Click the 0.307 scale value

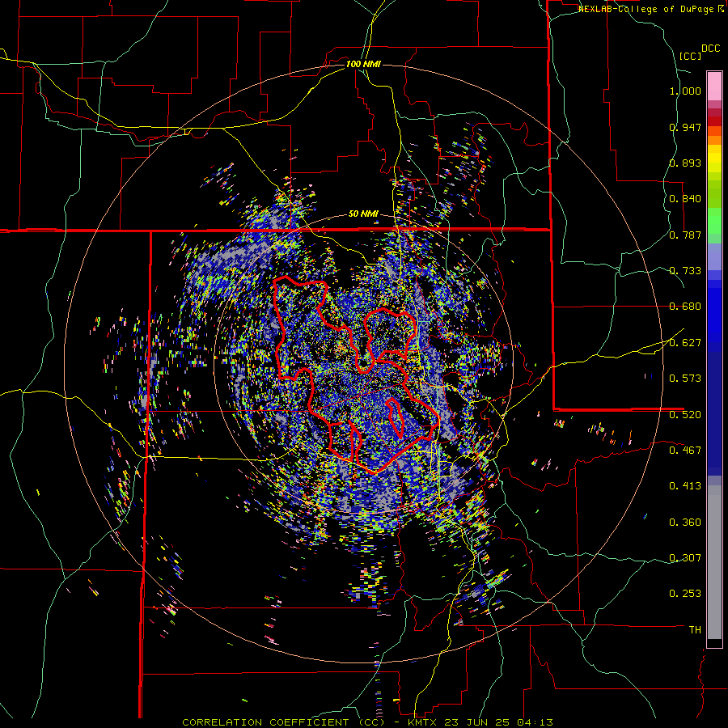tap(685, 558)
